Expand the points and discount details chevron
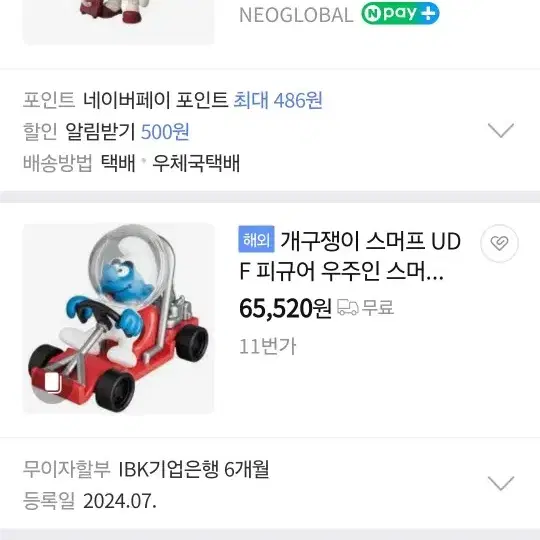540x540 pixels. (501, 130)
